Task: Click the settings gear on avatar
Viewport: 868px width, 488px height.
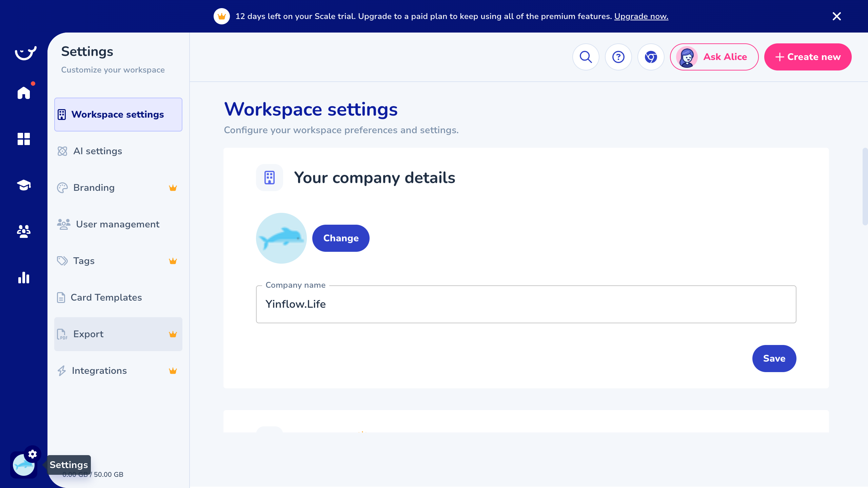Action: [33, 454]
